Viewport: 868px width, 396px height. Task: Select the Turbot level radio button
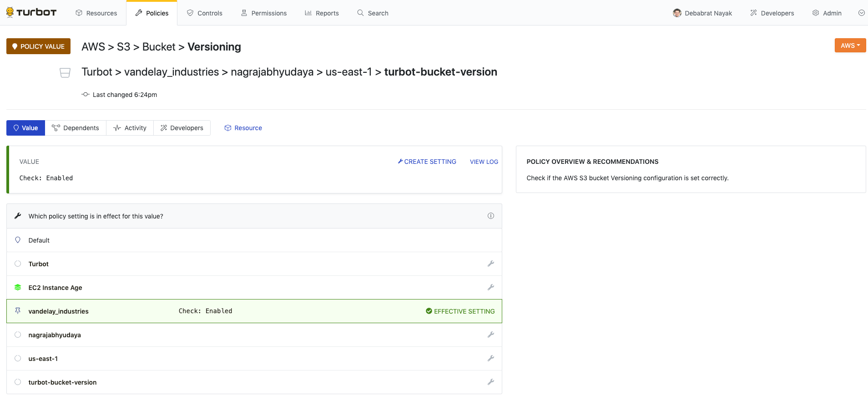point(18,264)
